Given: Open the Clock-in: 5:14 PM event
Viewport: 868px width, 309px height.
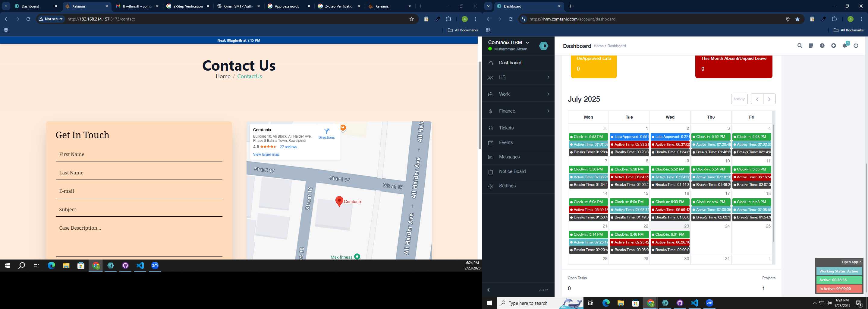Looking at the screenshot, I should (588, 234).
